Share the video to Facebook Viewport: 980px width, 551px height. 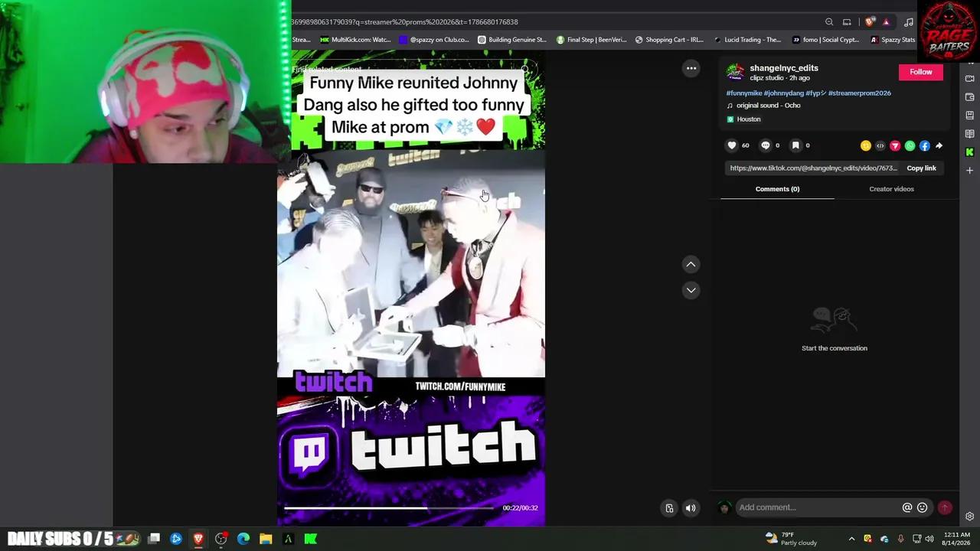click(x=925, y=145)
